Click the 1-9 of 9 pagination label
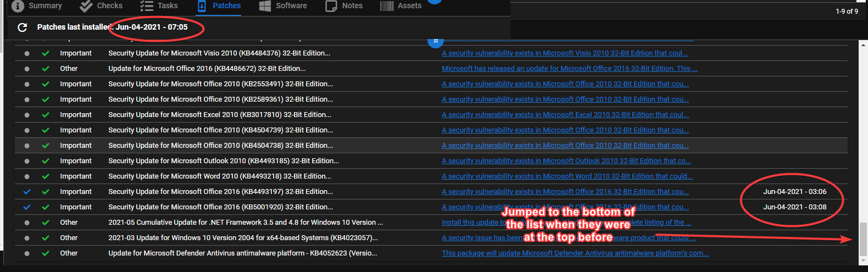This screenshot has width=868, height=272. click(847, 12)
